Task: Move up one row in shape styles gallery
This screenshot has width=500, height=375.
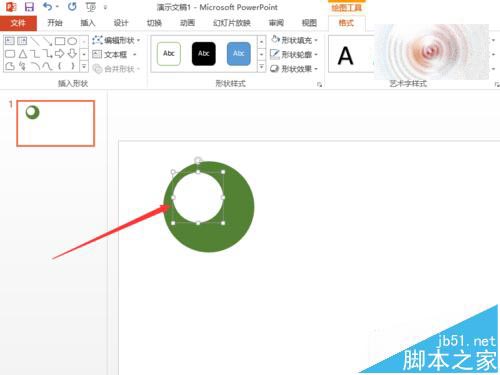Action: (262, 41)
